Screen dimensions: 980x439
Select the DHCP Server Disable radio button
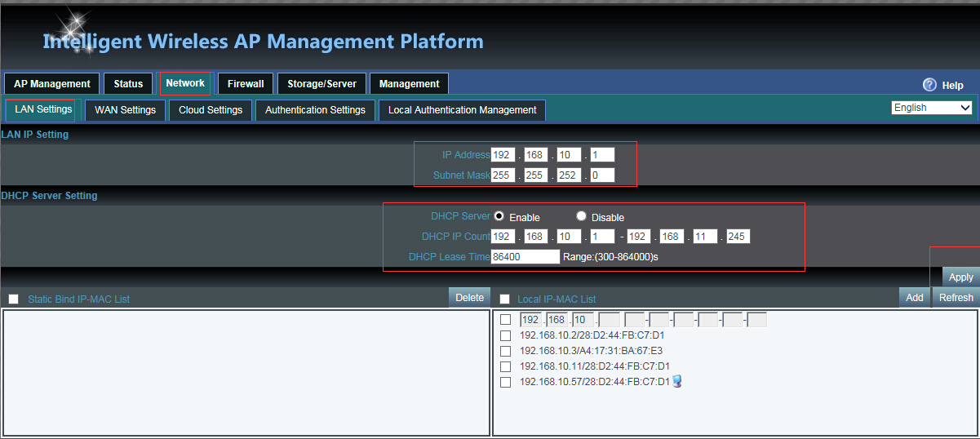[x=581, y=216]
